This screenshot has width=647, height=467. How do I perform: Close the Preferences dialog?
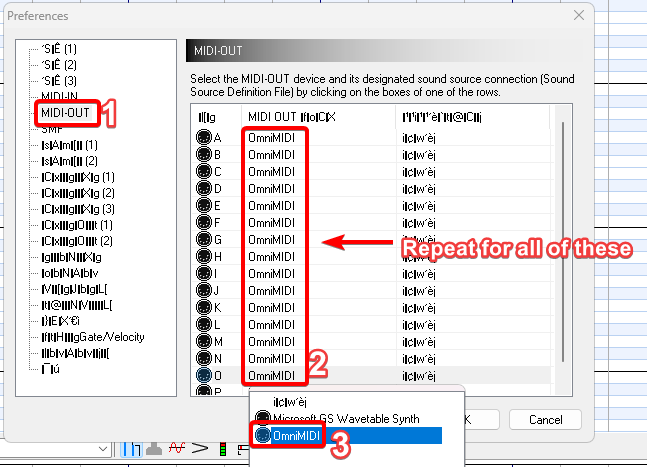click(x=578, y=17)
